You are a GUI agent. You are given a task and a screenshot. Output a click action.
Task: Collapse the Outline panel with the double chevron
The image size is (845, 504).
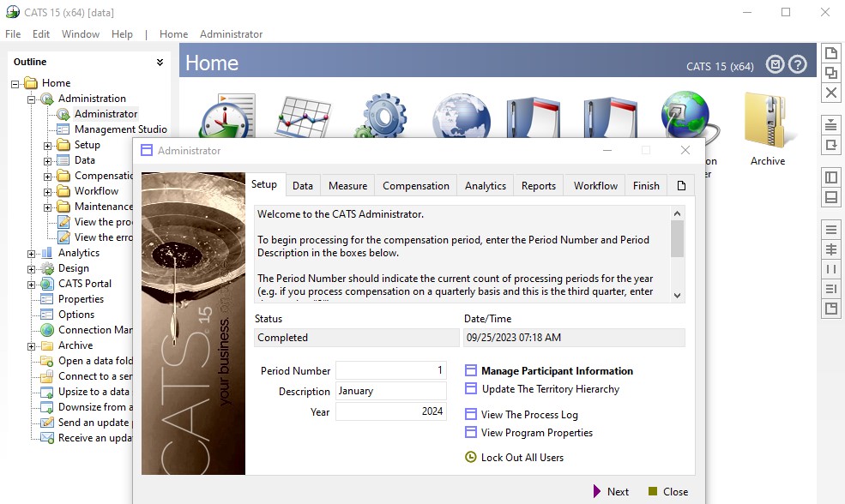(x=160, y=62)
